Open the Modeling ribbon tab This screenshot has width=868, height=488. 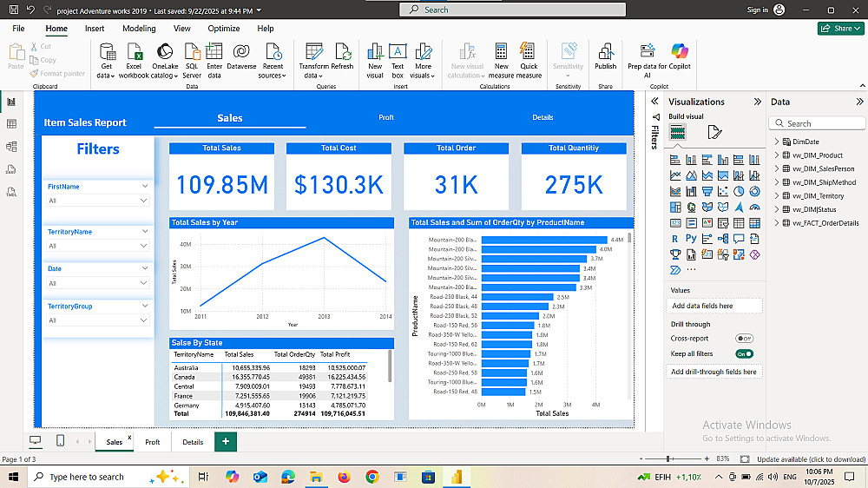coord(139,29)
